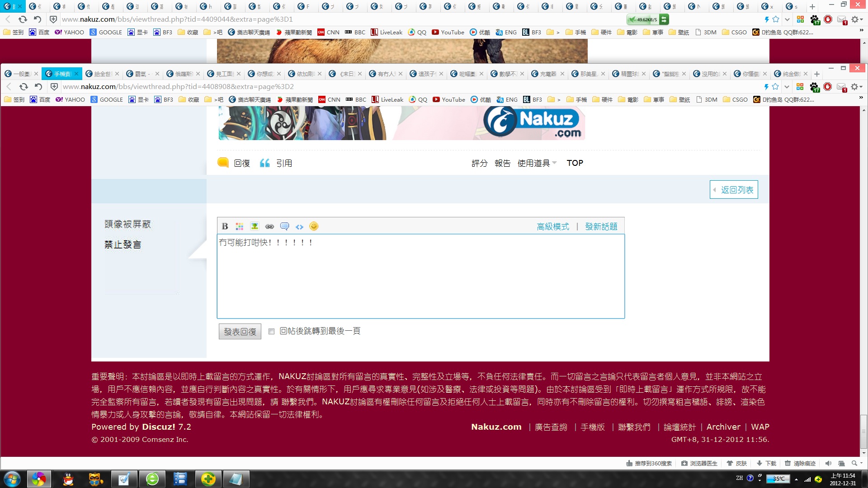Switch to the 給全世 tab

pos(102,74)
